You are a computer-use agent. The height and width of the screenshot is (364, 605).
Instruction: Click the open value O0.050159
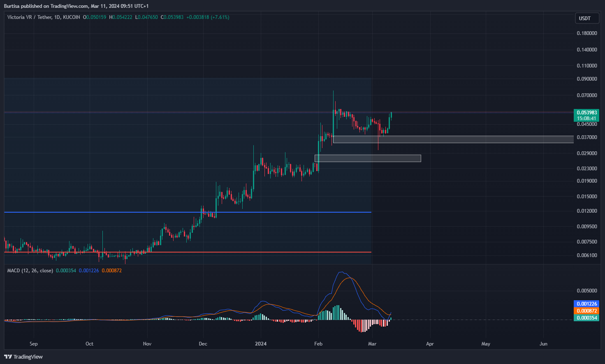coord(95,17)
